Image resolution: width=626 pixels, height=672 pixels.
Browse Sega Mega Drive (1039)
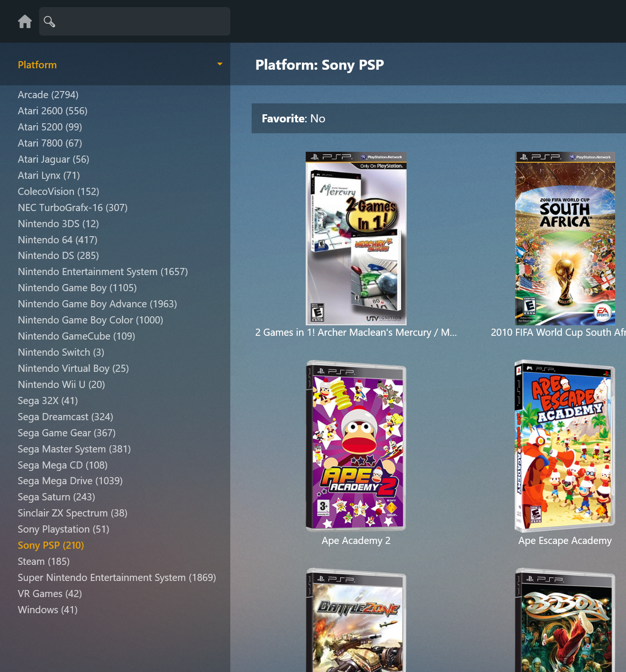70,481
